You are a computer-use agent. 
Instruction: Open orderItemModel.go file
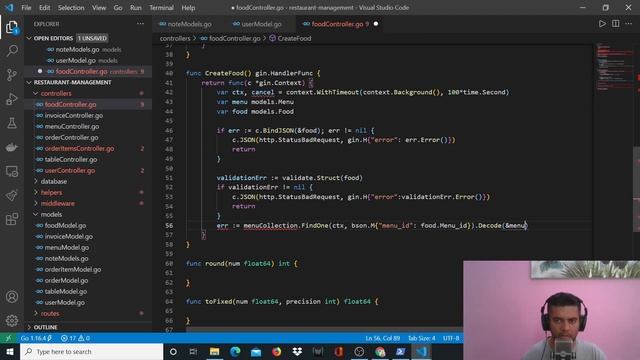(x=73, y=269)
